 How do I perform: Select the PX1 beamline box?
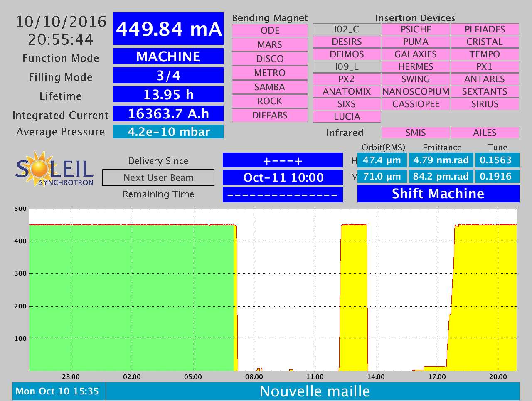485,67
